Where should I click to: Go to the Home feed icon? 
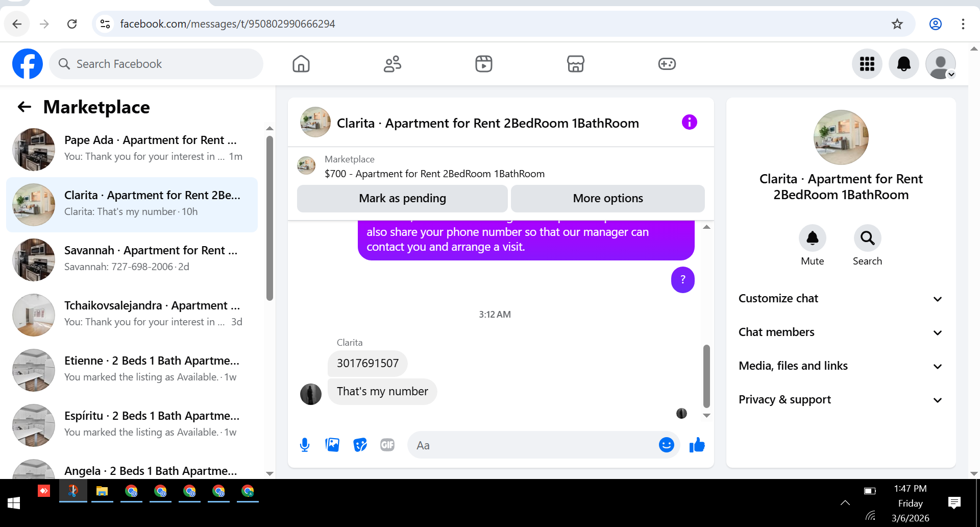click(x=301, y=64)
